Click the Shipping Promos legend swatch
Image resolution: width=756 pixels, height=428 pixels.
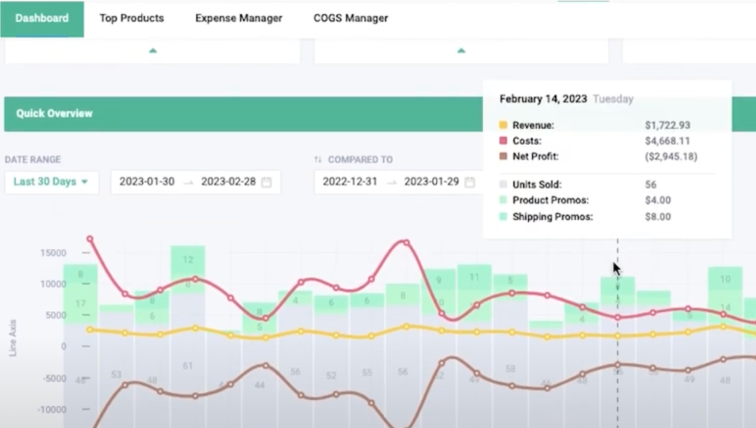point(503,216)
